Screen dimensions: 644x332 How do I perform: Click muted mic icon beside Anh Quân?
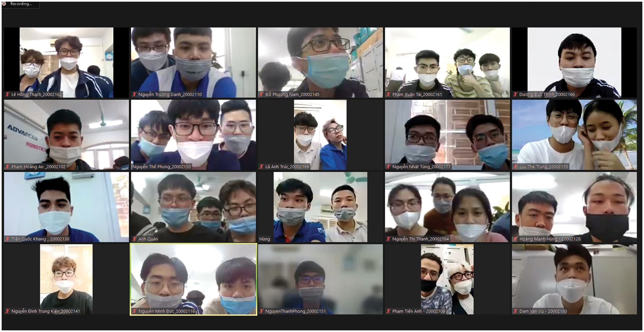(134, 239)
